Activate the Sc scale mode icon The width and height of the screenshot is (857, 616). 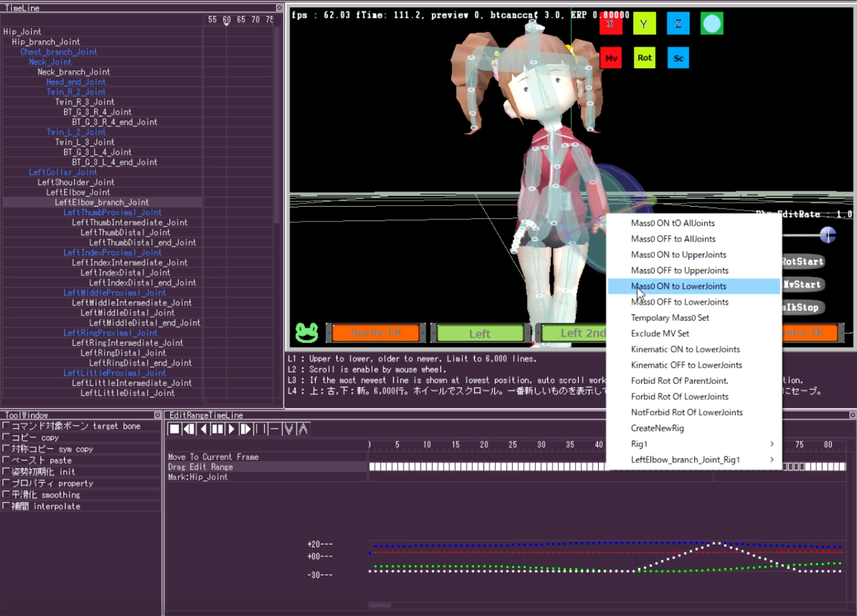(x=678, y=58)
